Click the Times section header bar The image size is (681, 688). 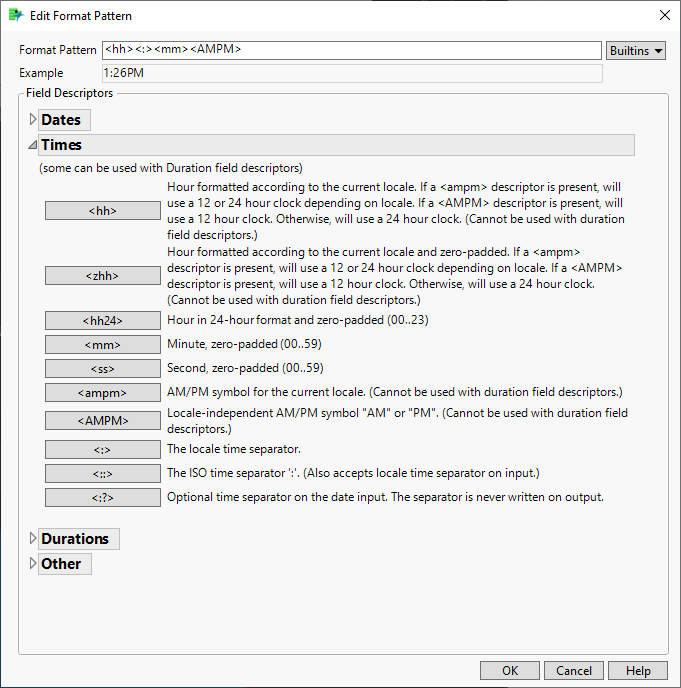click(336, 145)
